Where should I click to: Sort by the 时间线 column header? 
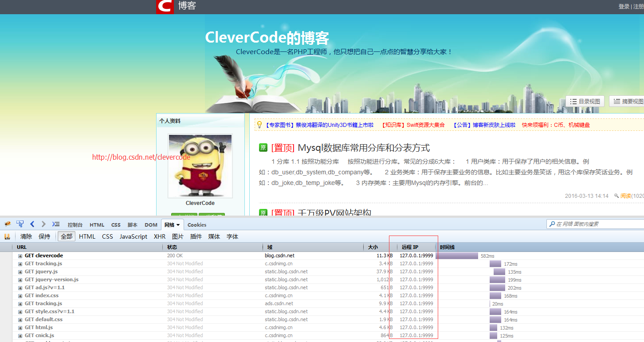[540, 247]
